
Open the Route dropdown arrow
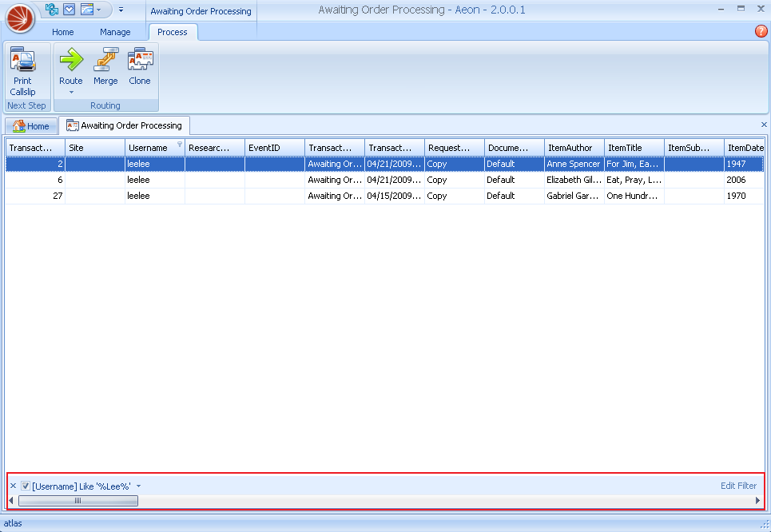pos(70,93)
